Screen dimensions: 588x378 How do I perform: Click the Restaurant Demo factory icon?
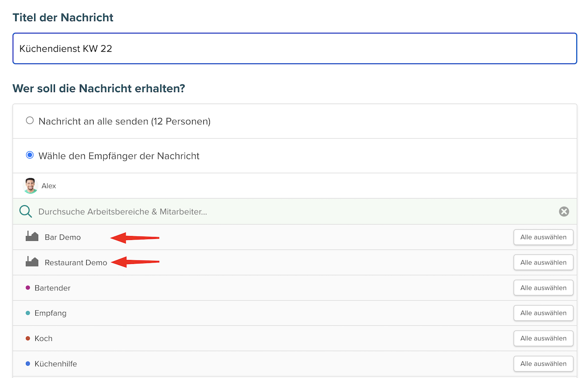[32, 262]
